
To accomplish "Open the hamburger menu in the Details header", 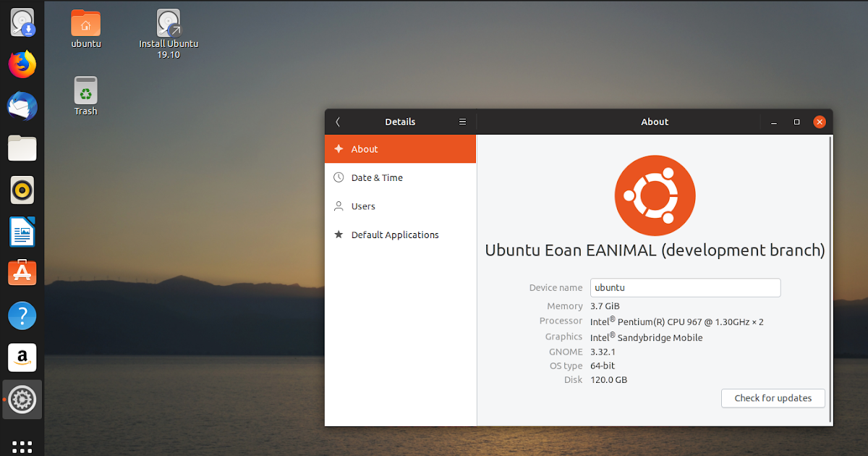I will pyautogui.click(x=462, y=122).
